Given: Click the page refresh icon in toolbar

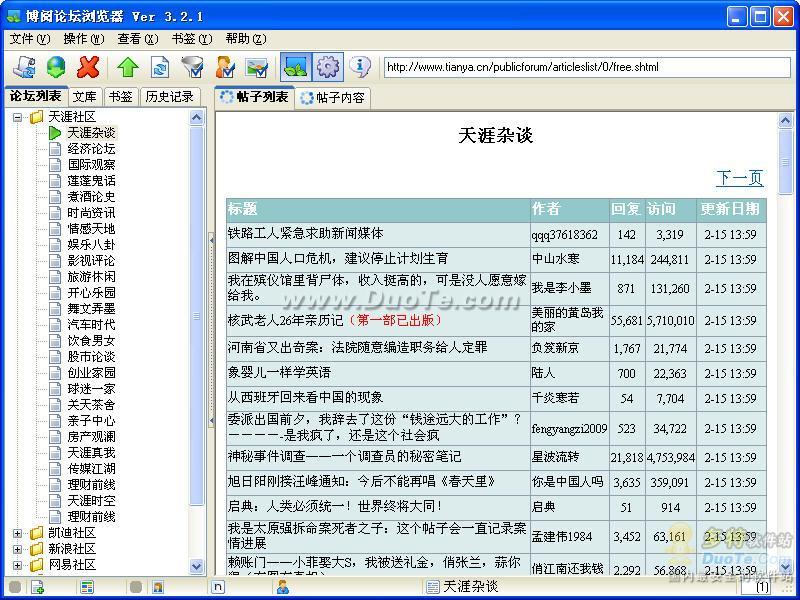Looking at the screenshot, I should (x=160, y=67).
